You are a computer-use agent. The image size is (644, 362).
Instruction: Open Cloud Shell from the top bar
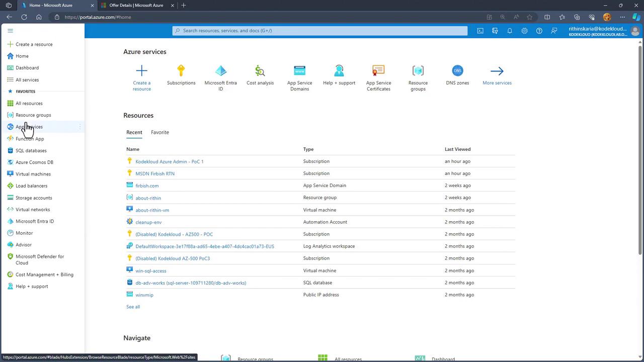[x=480, y=31]
